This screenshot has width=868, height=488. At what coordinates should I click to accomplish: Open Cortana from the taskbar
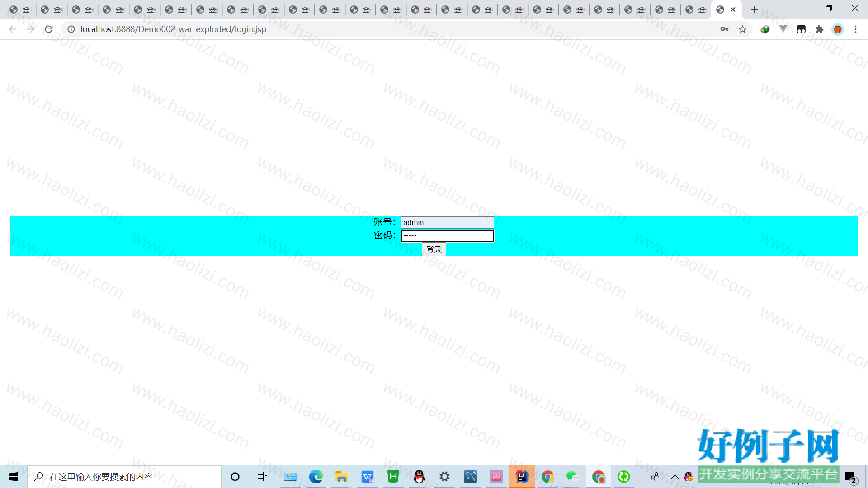point(235,477)
